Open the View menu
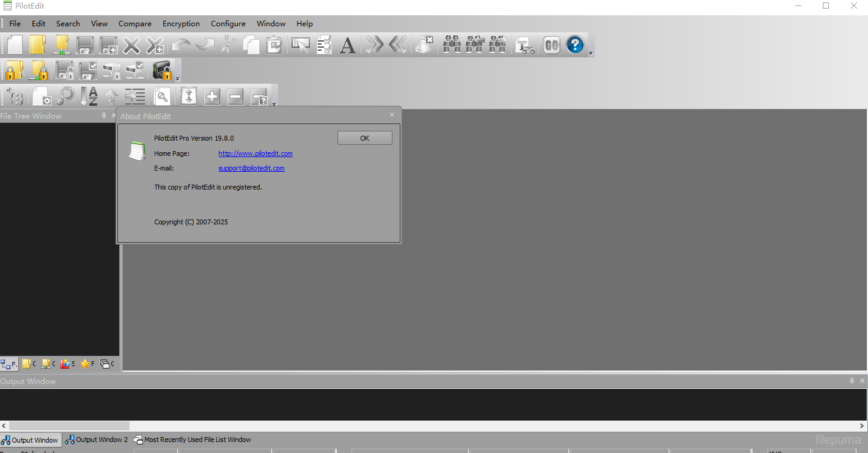The height and width of the screenshot is (453, 868). tap(99, 23)
